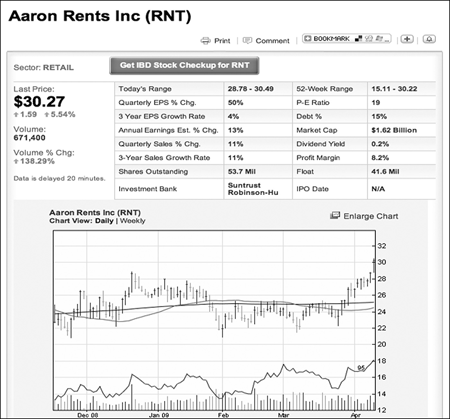Click the Shares Outstanding value 53.7 Mil
The height and width of the screenshot is (419, 450).
click(x=242, y=172)
